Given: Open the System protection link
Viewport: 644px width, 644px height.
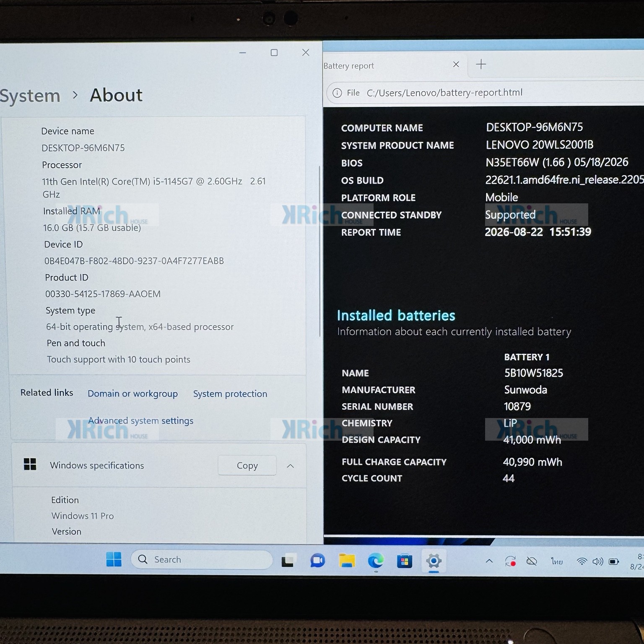Looking at the screenshot, I should [230, 394].
